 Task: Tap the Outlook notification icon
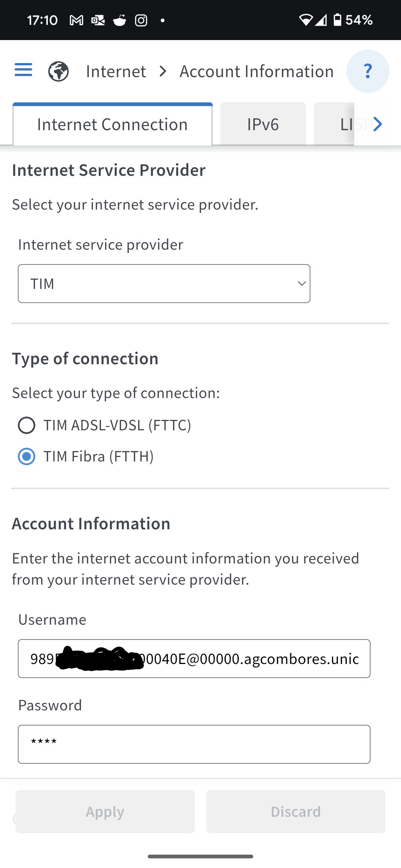point(98,20)
